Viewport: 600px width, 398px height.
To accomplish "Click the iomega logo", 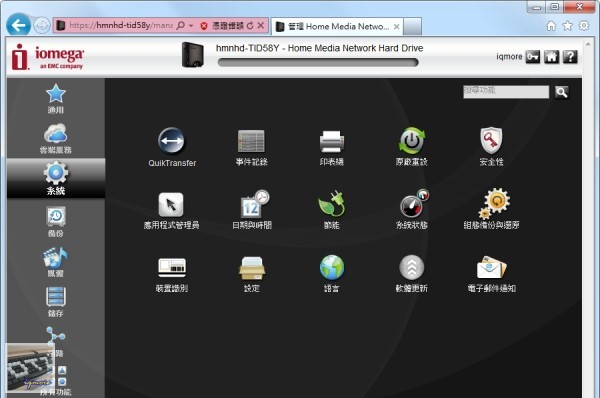I will tap(47, 57).
